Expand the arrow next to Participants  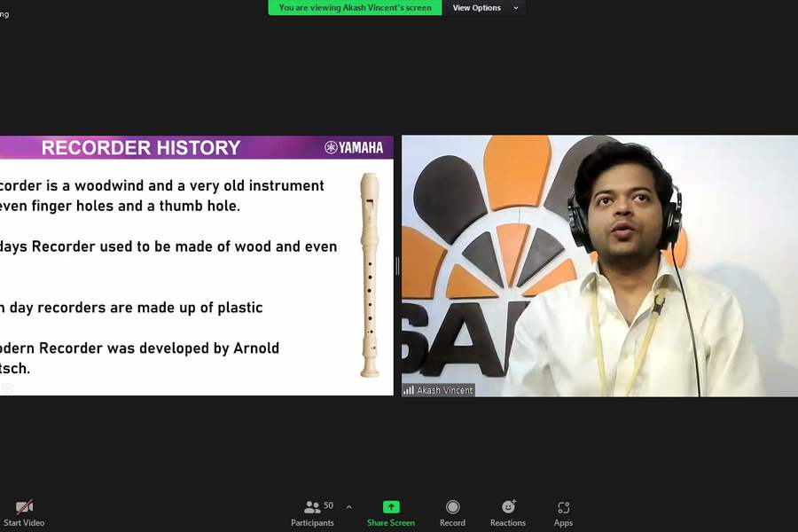click(x=348, y=507)
